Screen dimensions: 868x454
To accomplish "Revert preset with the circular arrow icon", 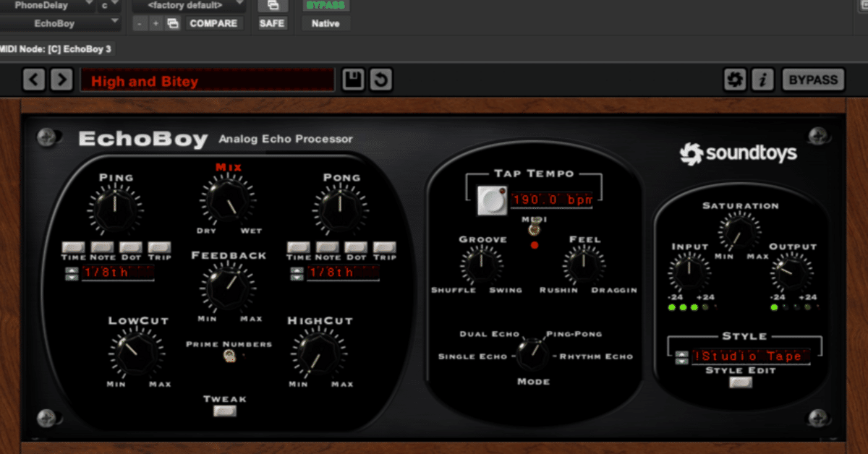I will (x=381, y=80).
